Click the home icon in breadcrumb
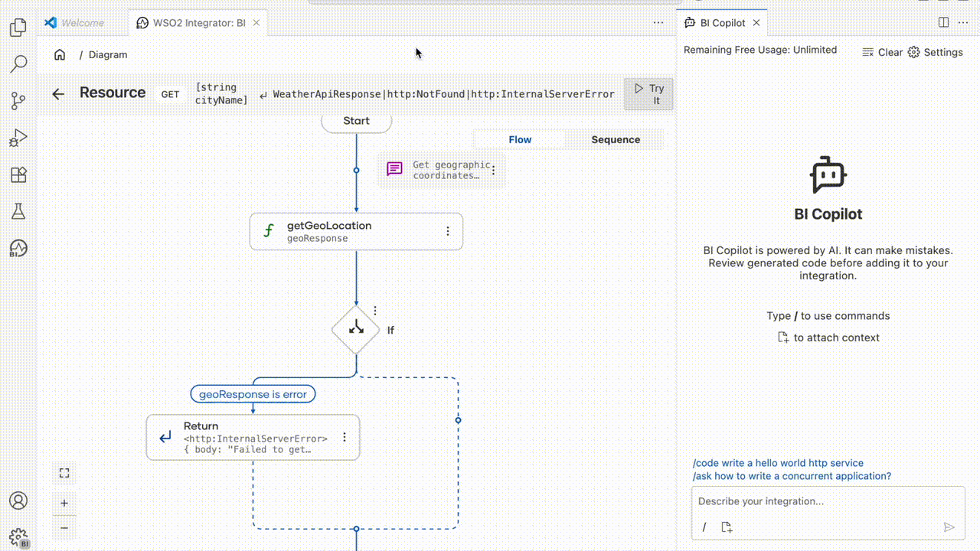This screenshot has width=980, height=551. (x=60, y=54)
